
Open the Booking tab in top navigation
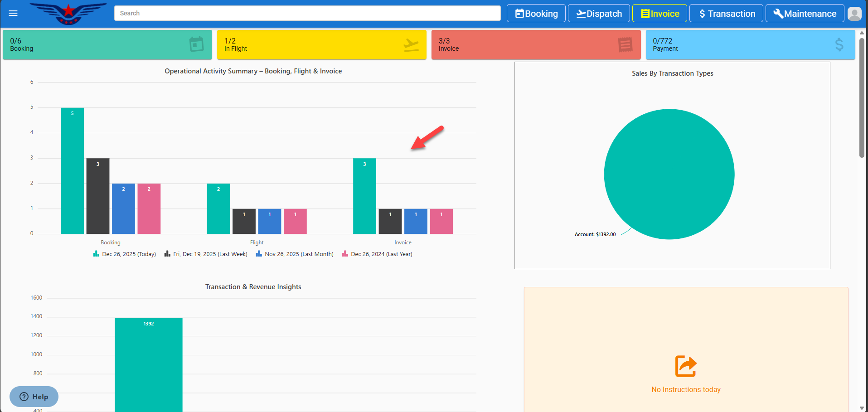(x=536, y=14)
